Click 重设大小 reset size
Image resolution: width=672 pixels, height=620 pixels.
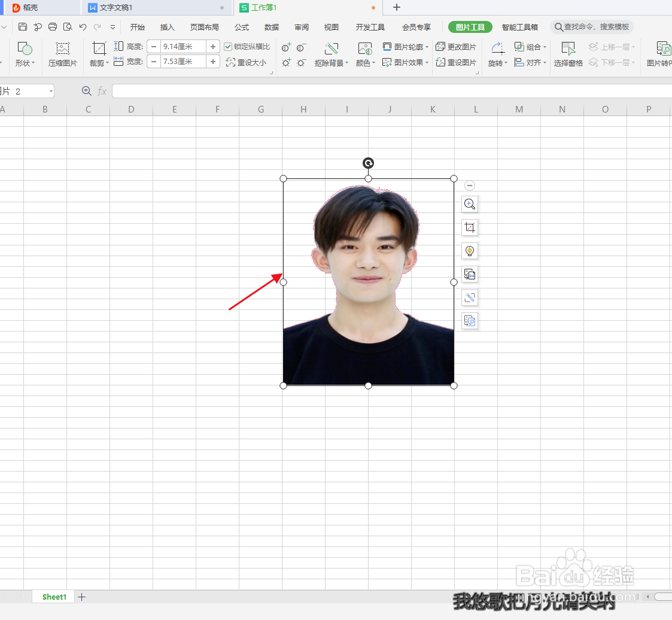[247, 63]
